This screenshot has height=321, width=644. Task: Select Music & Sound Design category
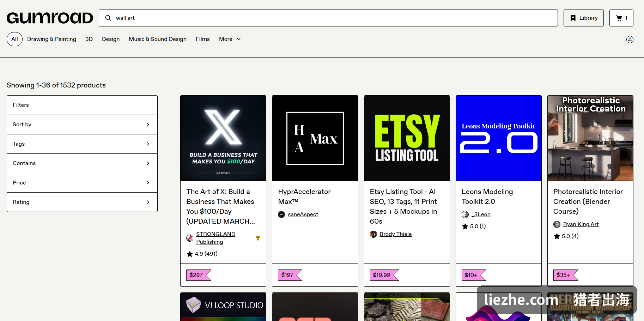(x=158, y=39)
